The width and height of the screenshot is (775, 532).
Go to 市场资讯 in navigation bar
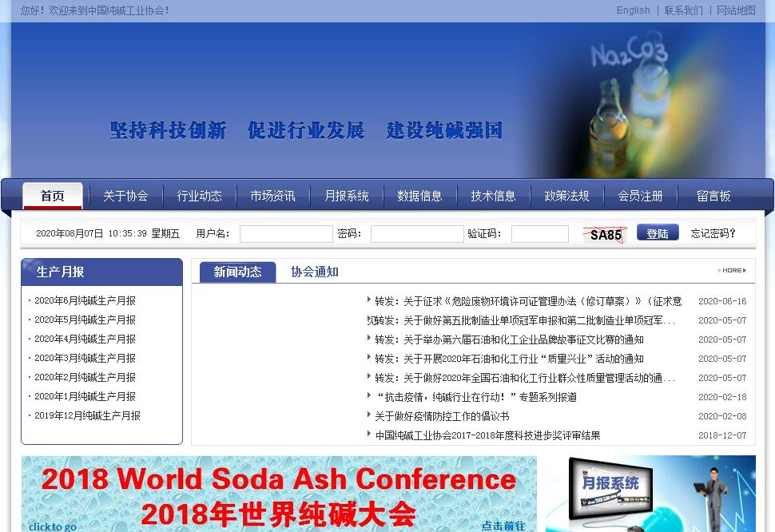click(x=272, y=196)
